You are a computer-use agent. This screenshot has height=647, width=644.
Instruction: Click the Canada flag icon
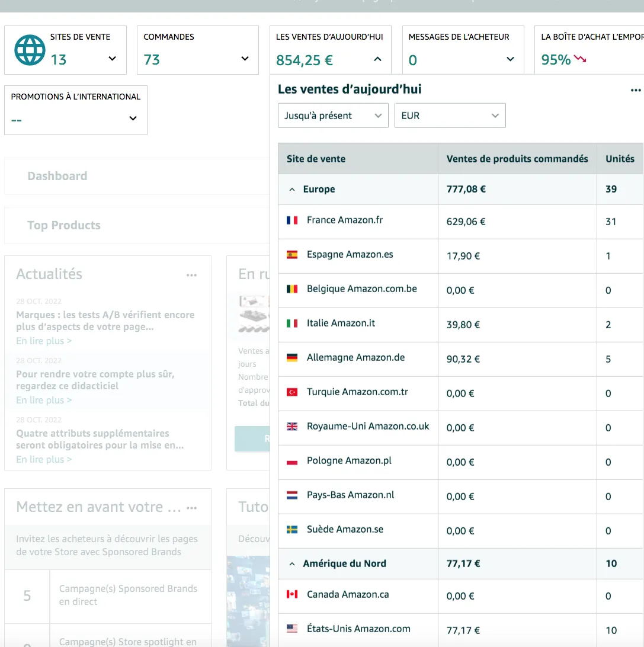point(292,594)
